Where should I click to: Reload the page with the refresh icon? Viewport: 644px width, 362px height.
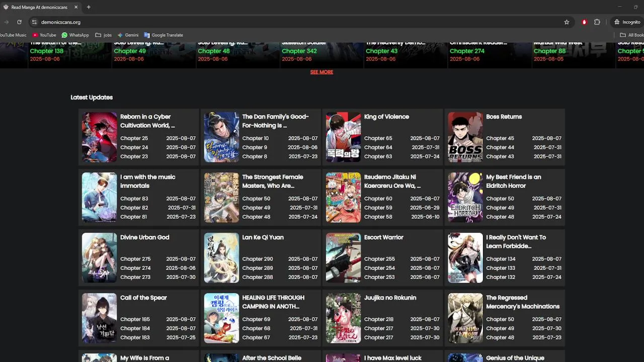19,22
